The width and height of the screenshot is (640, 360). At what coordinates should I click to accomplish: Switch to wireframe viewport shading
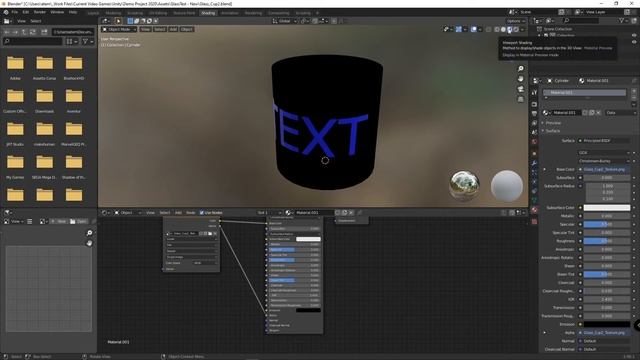tap(497, 29)
